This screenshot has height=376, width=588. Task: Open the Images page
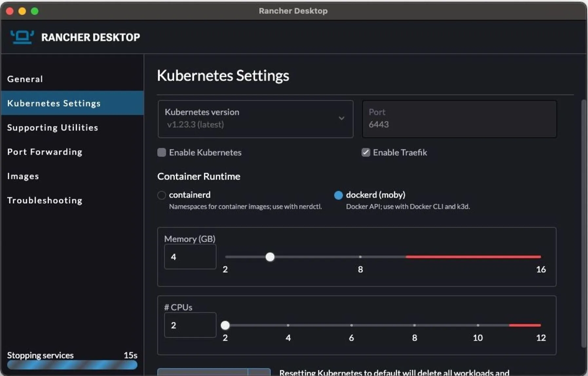[x=23, y=176]
